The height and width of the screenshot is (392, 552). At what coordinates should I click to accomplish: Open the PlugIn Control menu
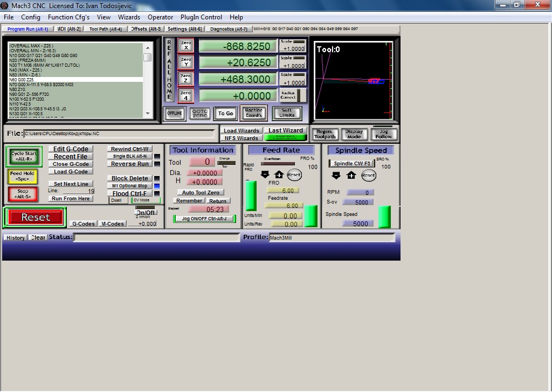click(201, 17)
